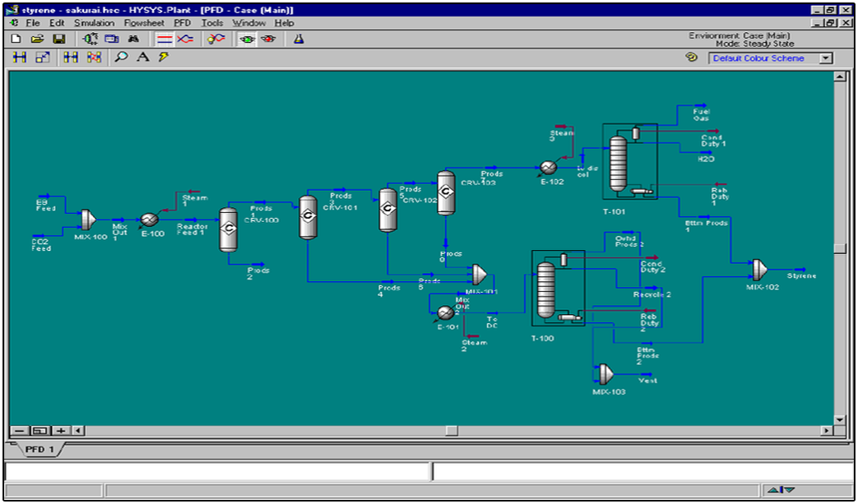Select the text annotation 'A' tool
The width and height of the screenshot is (858, 504).
click(142, 58)
